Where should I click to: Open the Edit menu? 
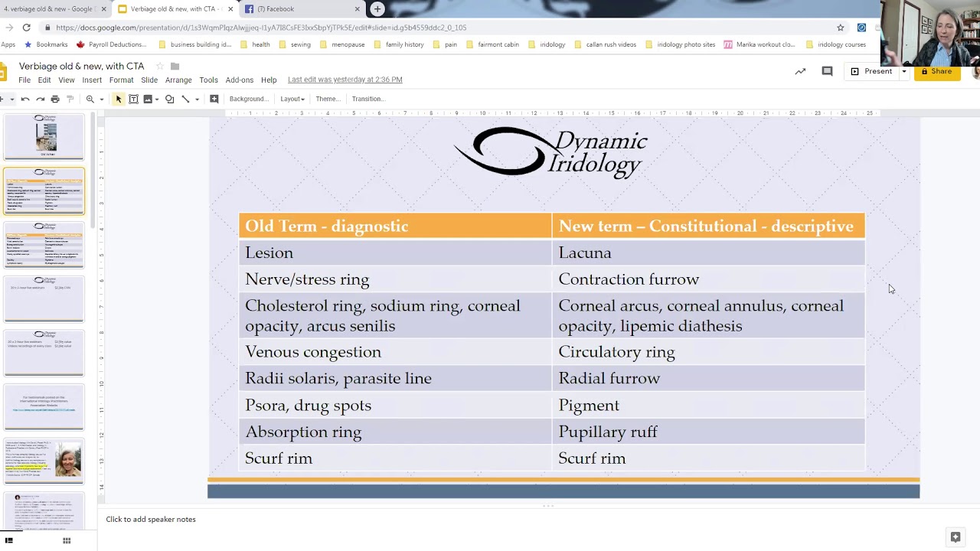pyautogui.click(x=44, y=80)
